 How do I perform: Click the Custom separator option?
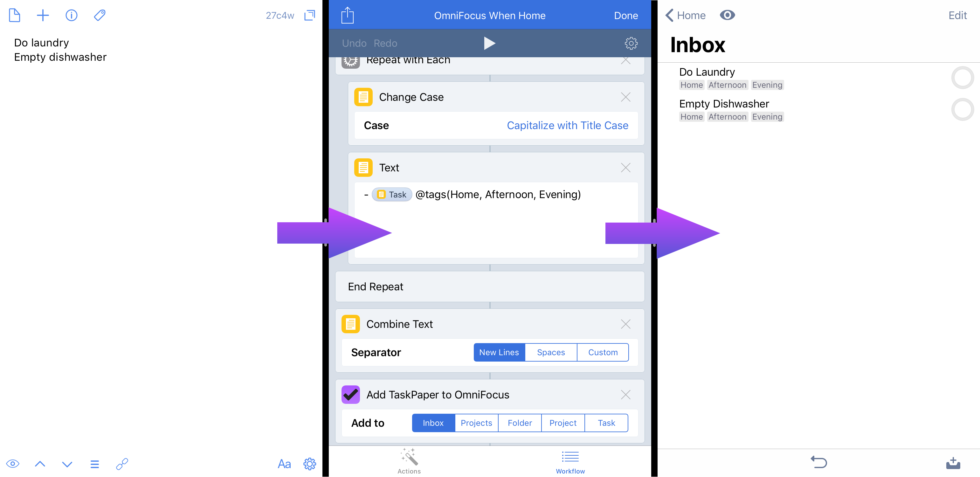(603, 353)
